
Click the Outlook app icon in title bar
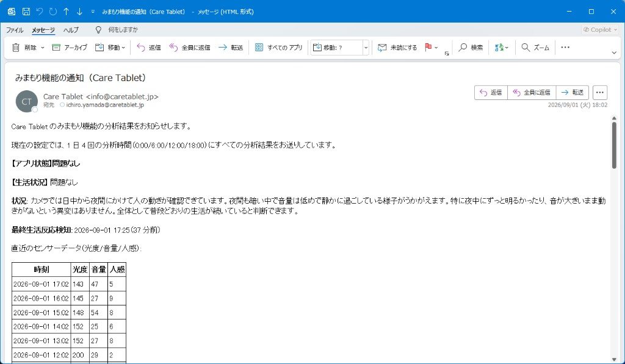click(x=12, y=12)
